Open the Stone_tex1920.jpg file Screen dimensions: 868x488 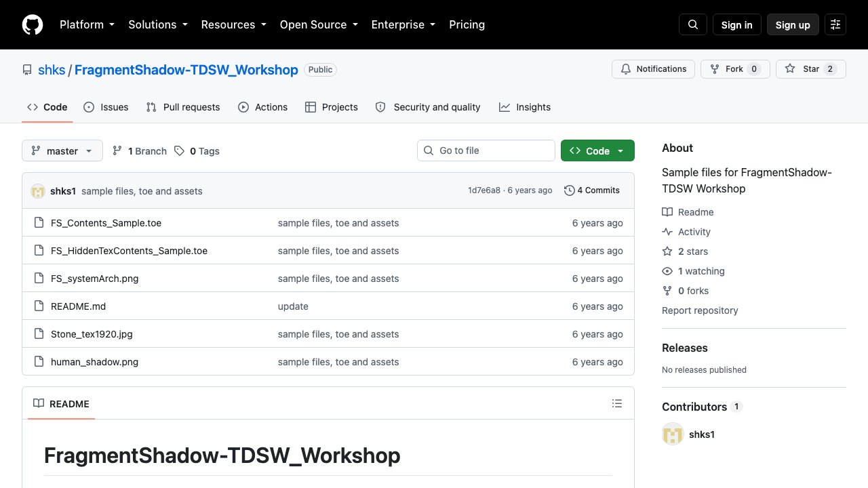click(x=92, y=334)
